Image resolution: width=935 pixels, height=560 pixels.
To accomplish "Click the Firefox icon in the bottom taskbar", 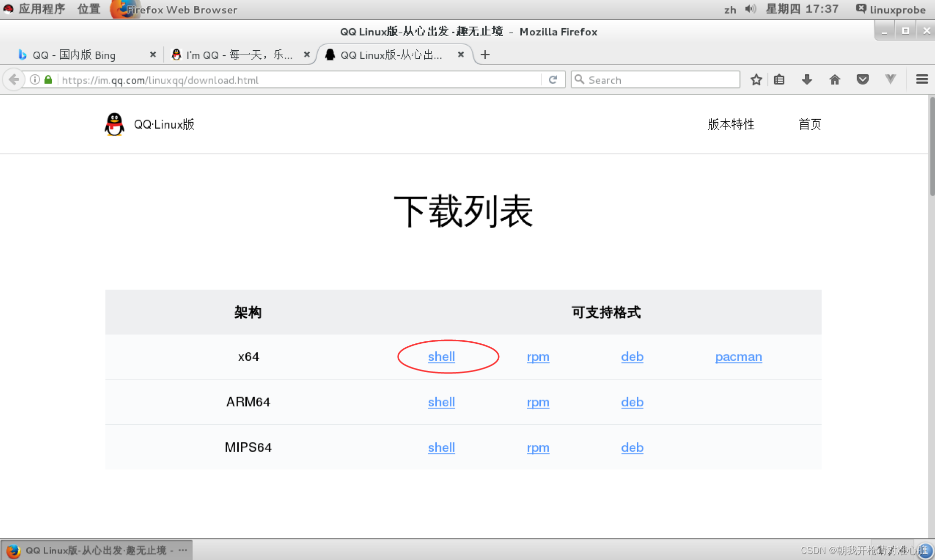I will click(13, 550).
